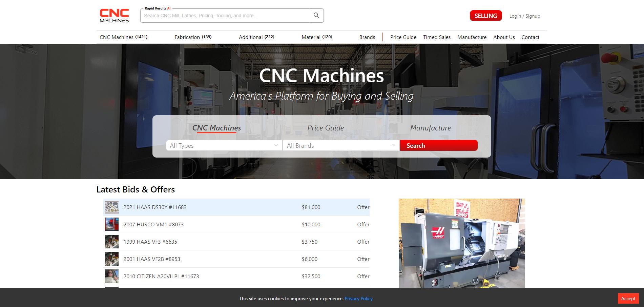This screenshot has height=307, width=644.
Task: Click the $10,000 offer price
Action: [311, 224]
